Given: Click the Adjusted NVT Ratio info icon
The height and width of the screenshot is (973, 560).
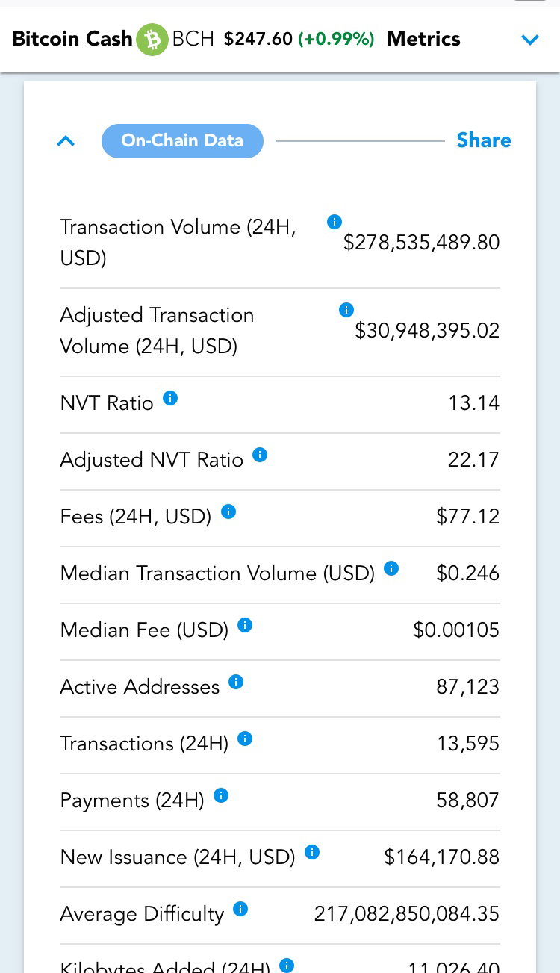Looking at the screenshot, I should click(260, 455).
